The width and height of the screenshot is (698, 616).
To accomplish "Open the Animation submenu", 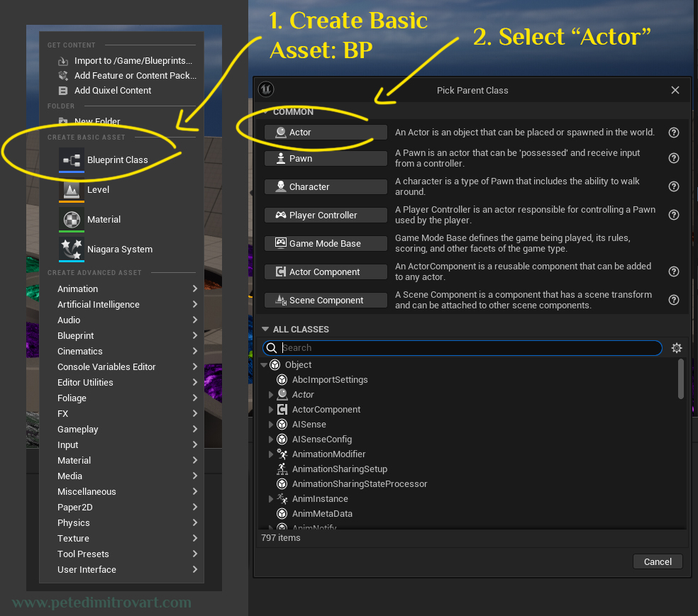I will 121,289.
